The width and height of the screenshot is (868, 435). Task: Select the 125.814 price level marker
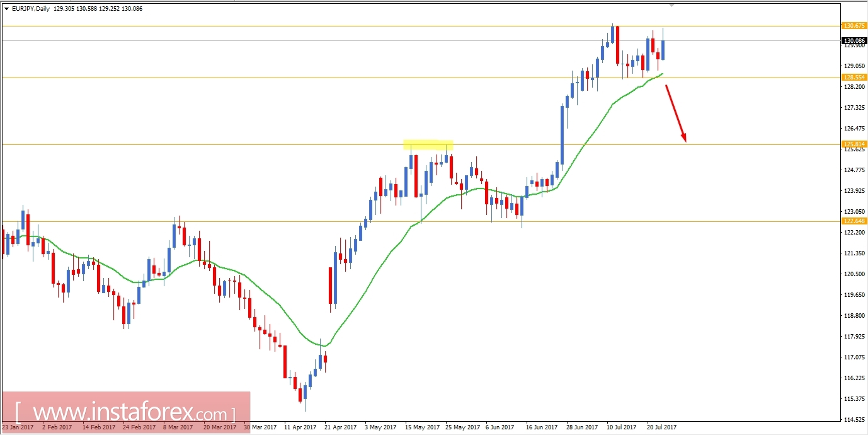tap(854, 143)
